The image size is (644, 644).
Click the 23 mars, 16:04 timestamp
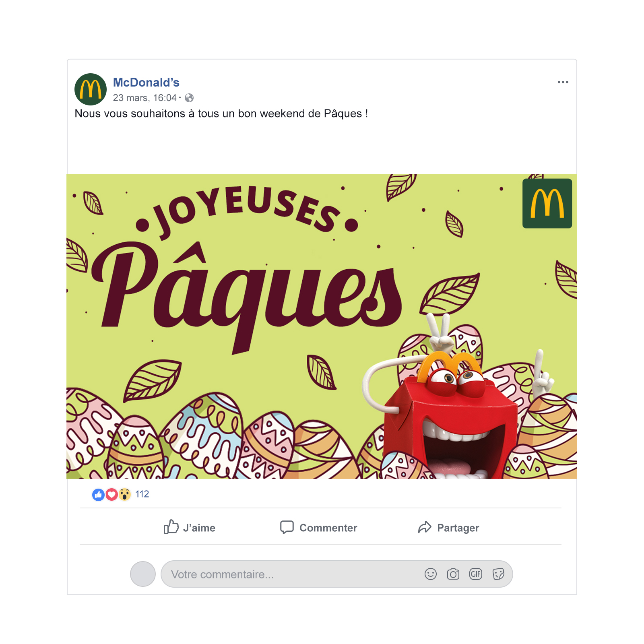[144, 98]
